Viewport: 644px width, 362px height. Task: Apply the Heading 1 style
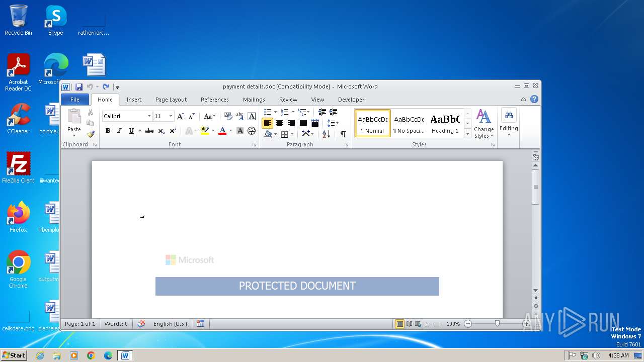445,124
